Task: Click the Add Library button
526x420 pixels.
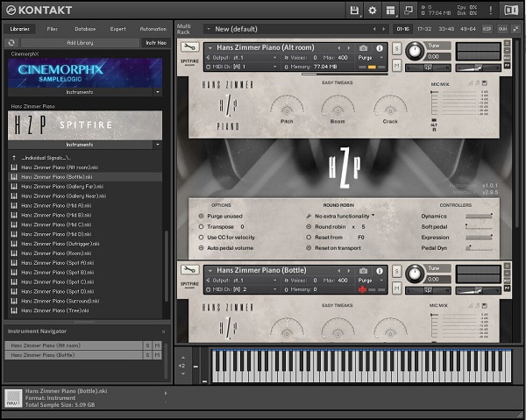Action: tap(80, 43)
